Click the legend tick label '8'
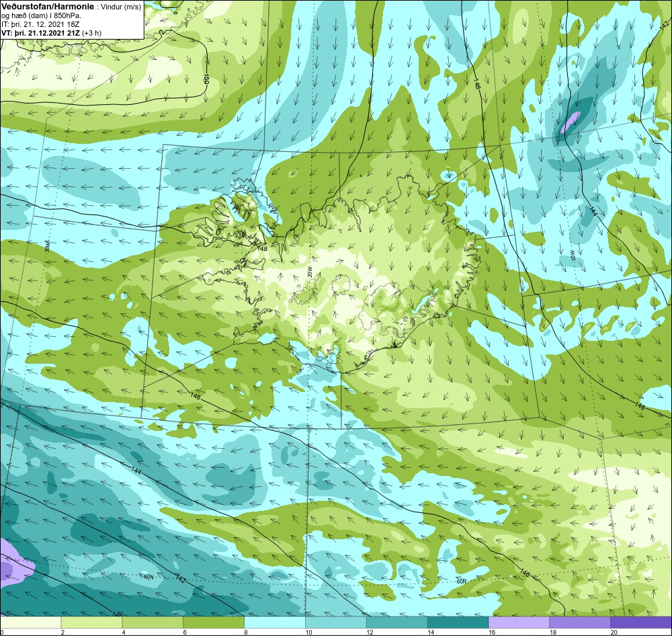 (x=245, y=632)
